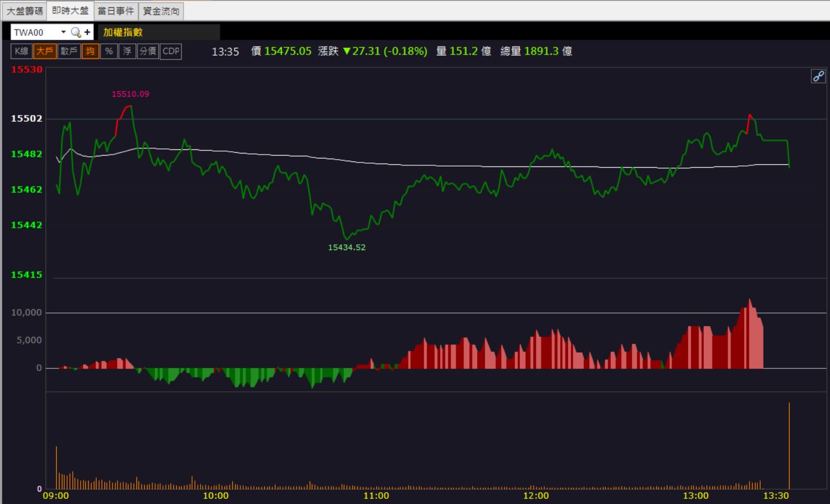
Task: Enable the 浮 toggle button
Action: pos(127,51)
